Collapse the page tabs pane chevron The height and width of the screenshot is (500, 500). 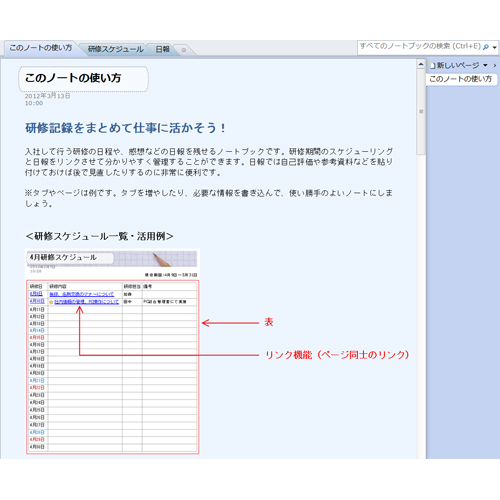tap(495, 65)
